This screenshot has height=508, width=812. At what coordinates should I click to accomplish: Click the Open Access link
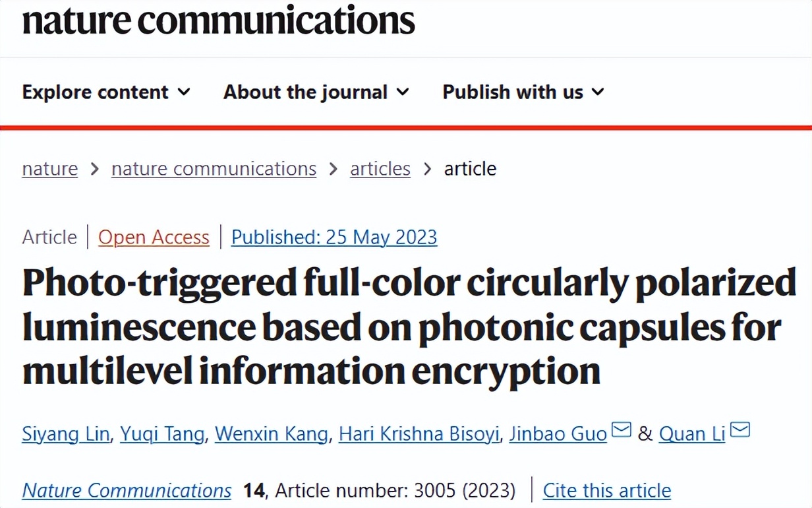coord(154,237)
